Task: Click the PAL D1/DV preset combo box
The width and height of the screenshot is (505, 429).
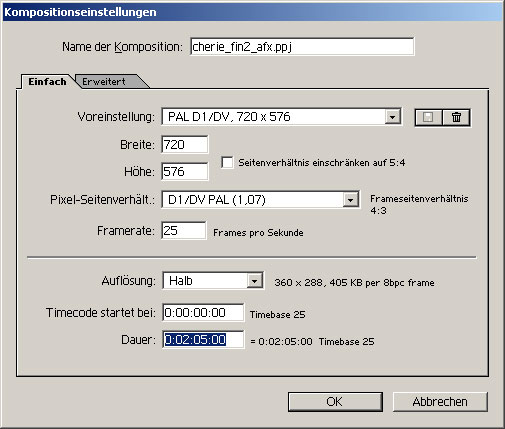Action: 281,117
